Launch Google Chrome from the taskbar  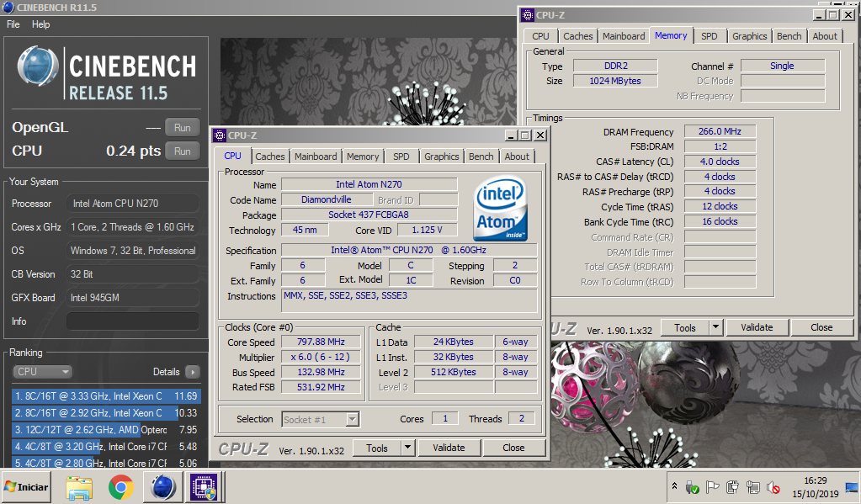pos(121,487)
